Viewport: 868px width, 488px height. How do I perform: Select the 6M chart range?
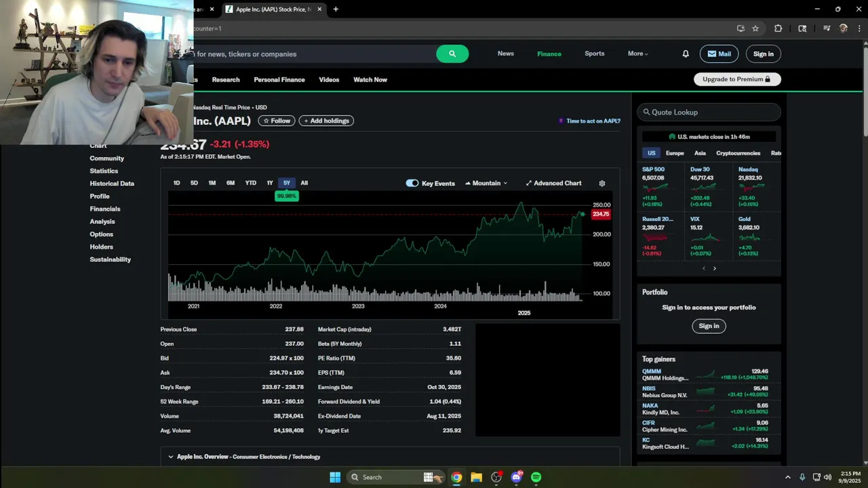pyautogui.click(x=231, y=183)
